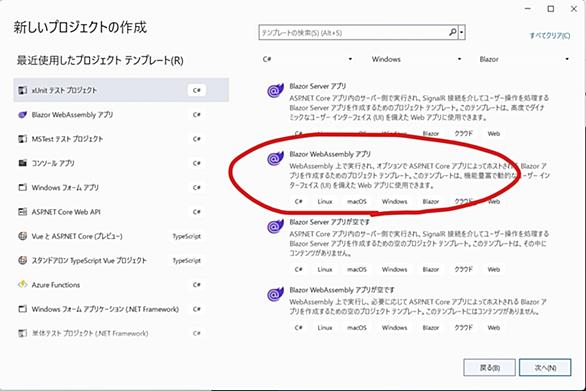Screen dimensions: 586x391
Task: Click the コンソール アプリ icon
Action: click(23, 163)
